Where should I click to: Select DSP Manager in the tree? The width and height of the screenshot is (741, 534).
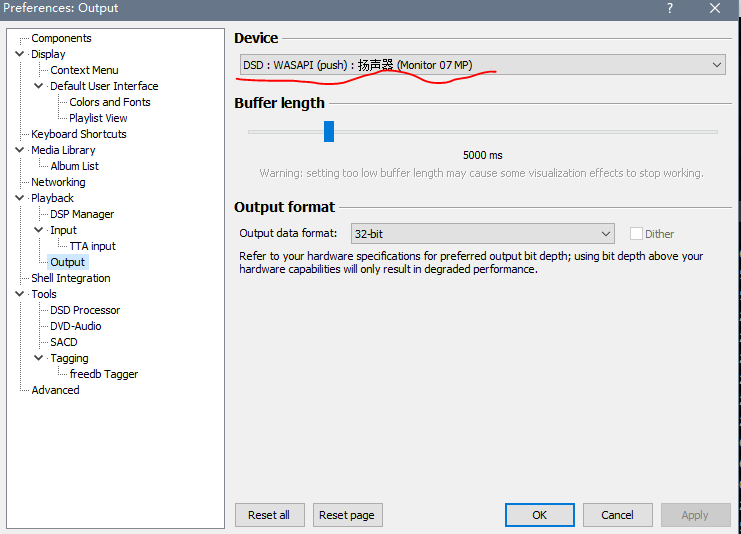click(x=82, y=214)
